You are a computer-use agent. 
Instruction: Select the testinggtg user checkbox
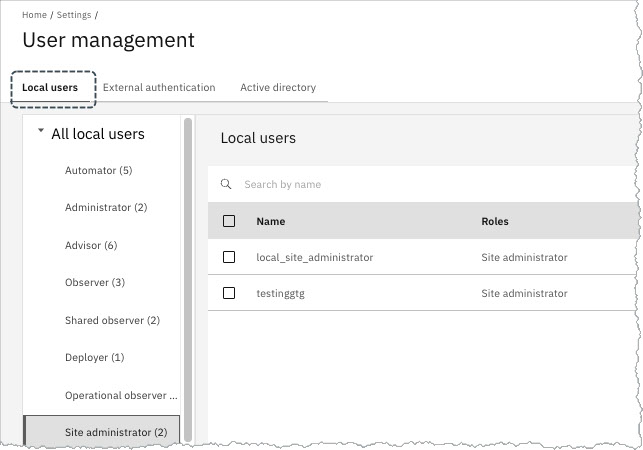[229, 293]
